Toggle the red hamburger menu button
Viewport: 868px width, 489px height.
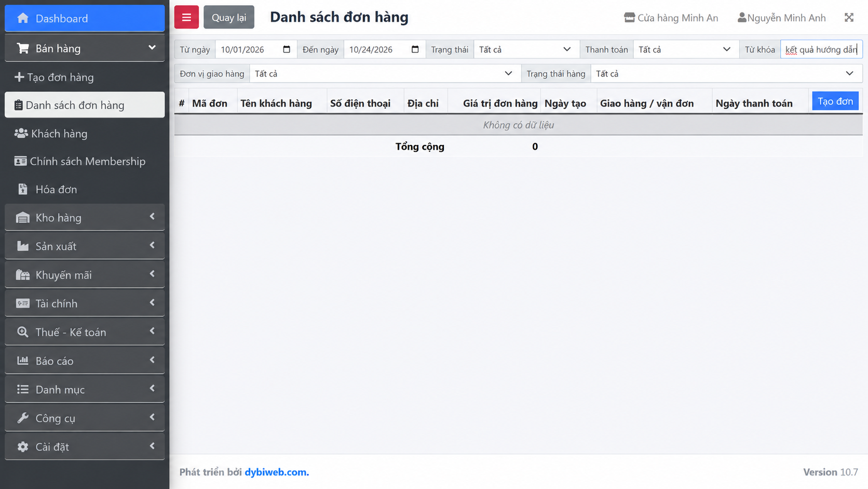tap(186, 17)
